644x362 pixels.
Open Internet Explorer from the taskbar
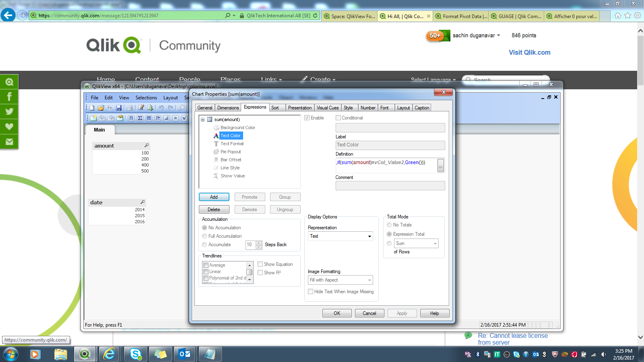click(109, 354)
